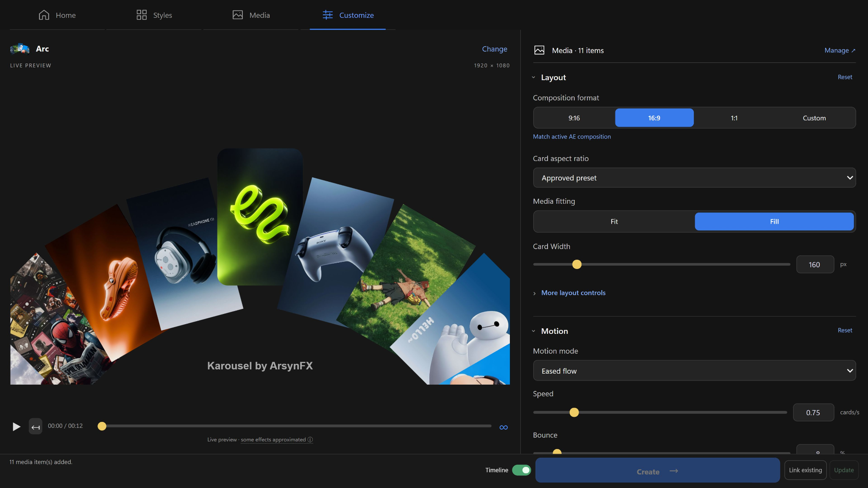Click the Manage media link
Screen dimensions: 868x488
click(840, 50)
